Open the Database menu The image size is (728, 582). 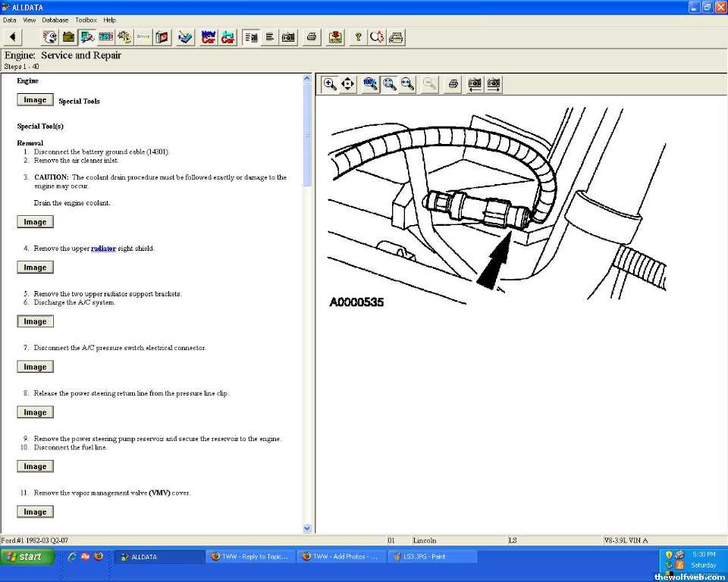pyautogui.click(x=55, y=20)
